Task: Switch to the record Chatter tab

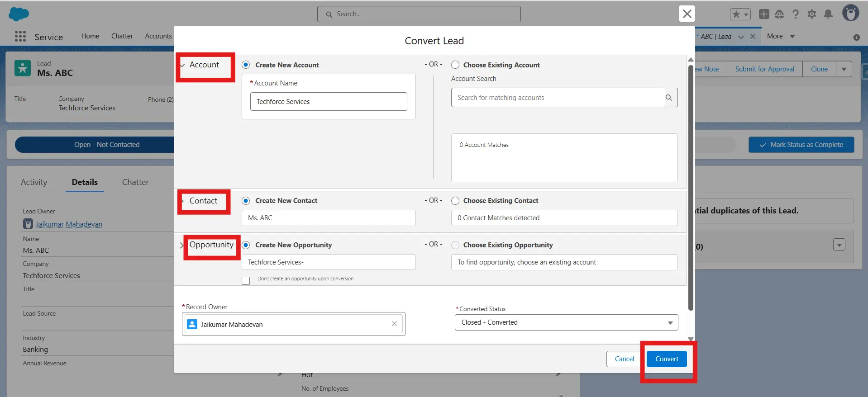Action: pyautogui.click(x=135, y=182)
